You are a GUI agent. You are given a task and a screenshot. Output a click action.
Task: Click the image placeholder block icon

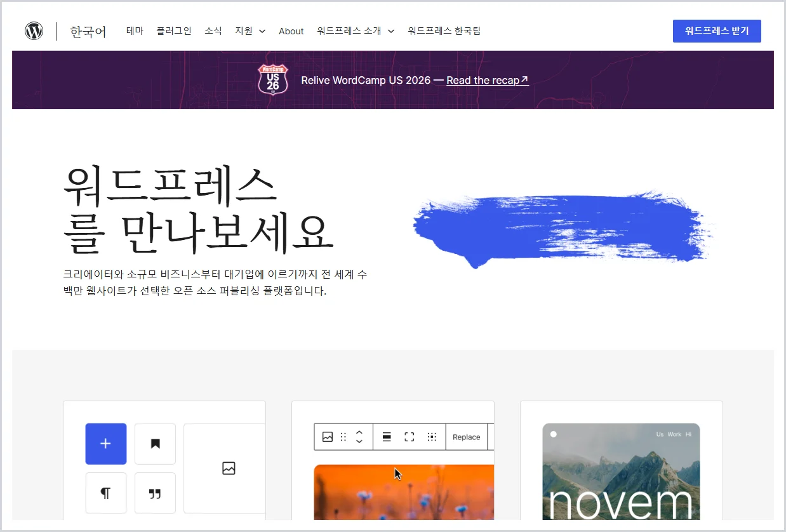point(229,469)
